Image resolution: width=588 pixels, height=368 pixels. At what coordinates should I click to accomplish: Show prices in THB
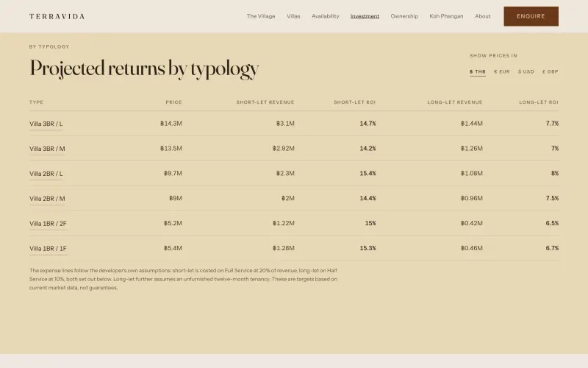point(477,71)
